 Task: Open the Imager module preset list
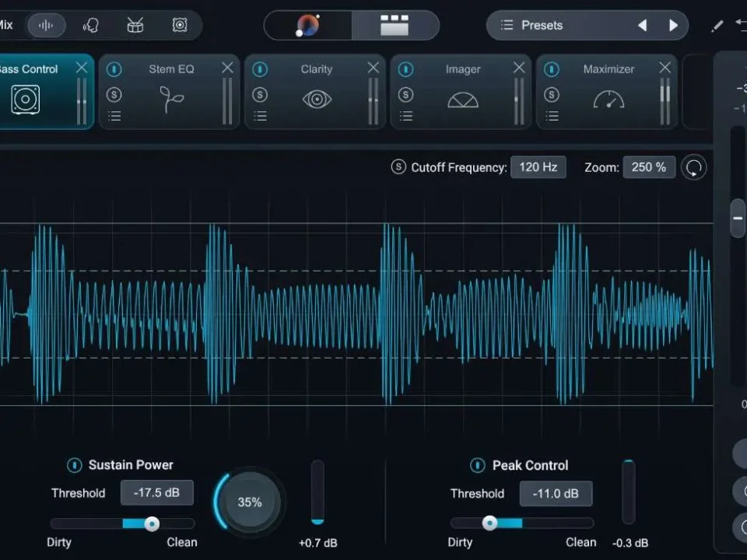[406, 117]
